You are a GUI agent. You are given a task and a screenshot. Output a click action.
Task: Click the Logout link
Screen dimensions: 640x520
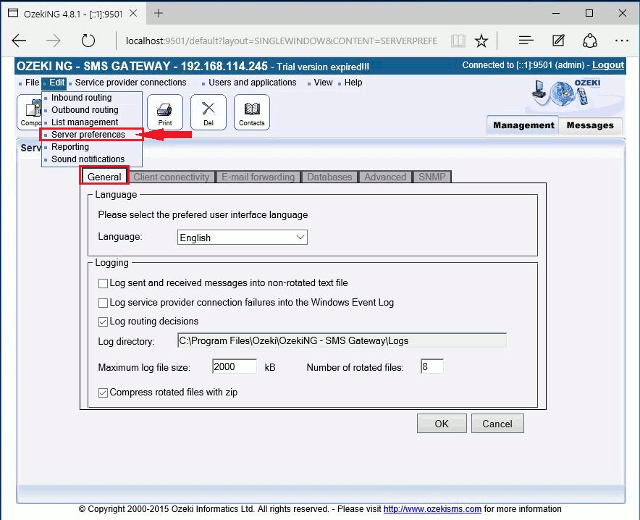coord(608,65)
